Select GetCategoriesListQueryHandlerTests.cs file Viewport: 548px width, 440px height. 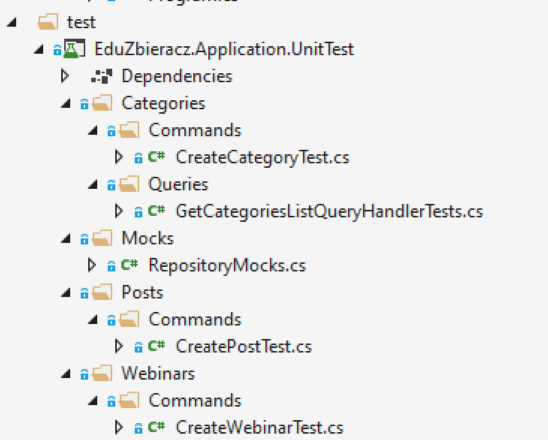[x=329, y=211]
